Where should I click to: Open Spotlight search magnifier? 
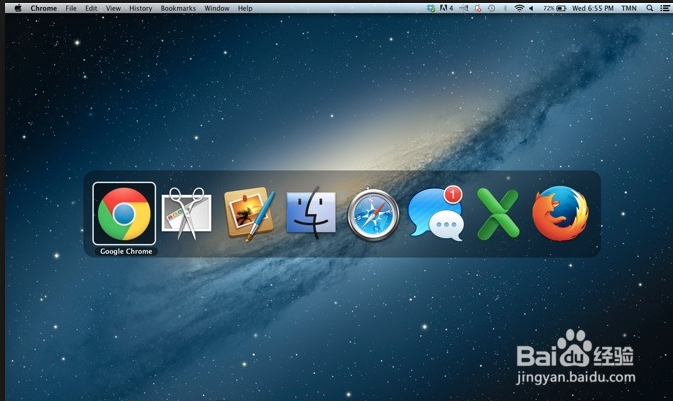point(650,8)
